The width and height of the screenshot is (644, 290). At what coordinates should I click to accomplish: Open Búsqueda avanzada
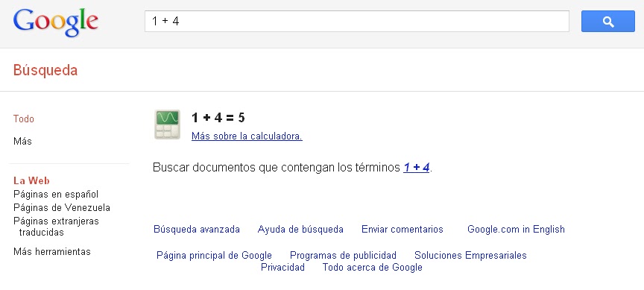(197, 229)
